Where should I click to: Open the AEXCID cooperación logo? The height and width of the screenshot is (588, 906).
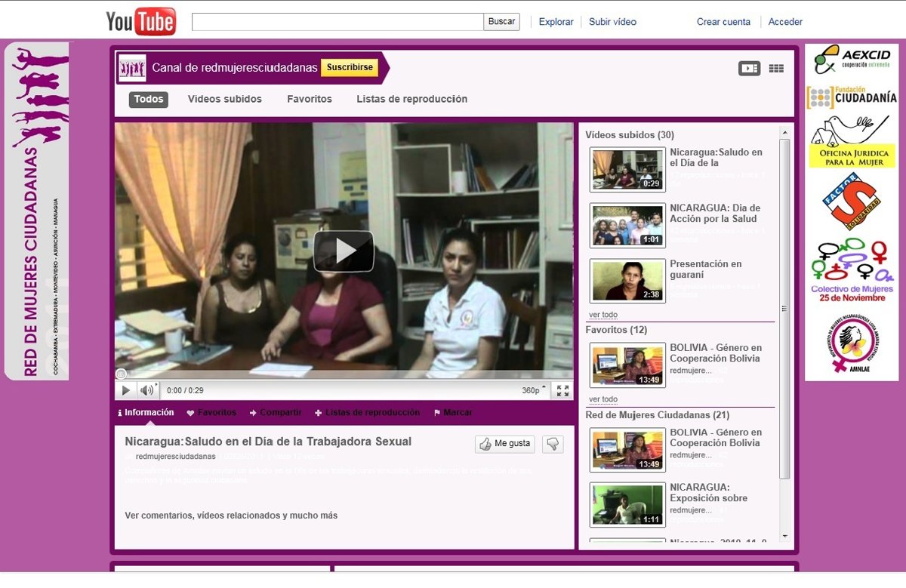[x=850, y=60]
